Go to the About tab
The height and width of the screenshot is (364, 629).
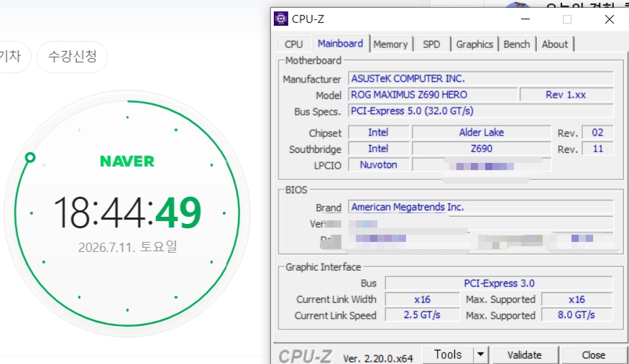pyautogui.click(x=555, y=44)
